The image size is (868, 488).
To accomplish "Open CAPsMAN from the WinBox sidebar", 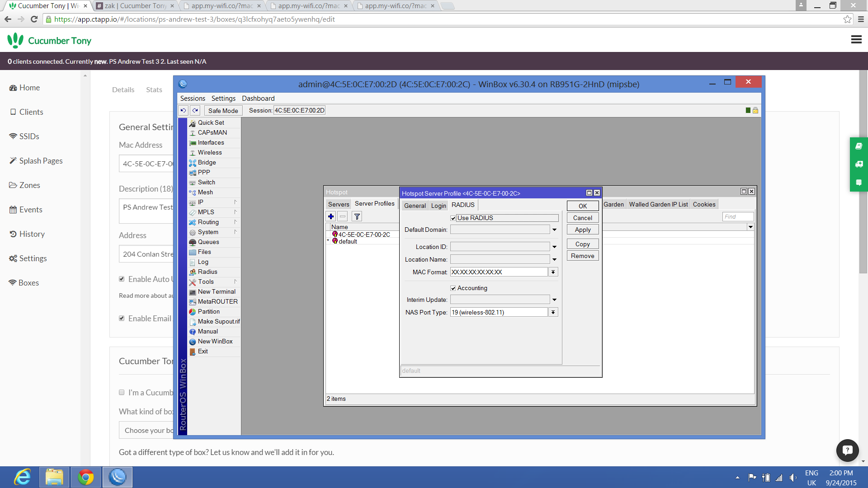I will coord(212,132).
